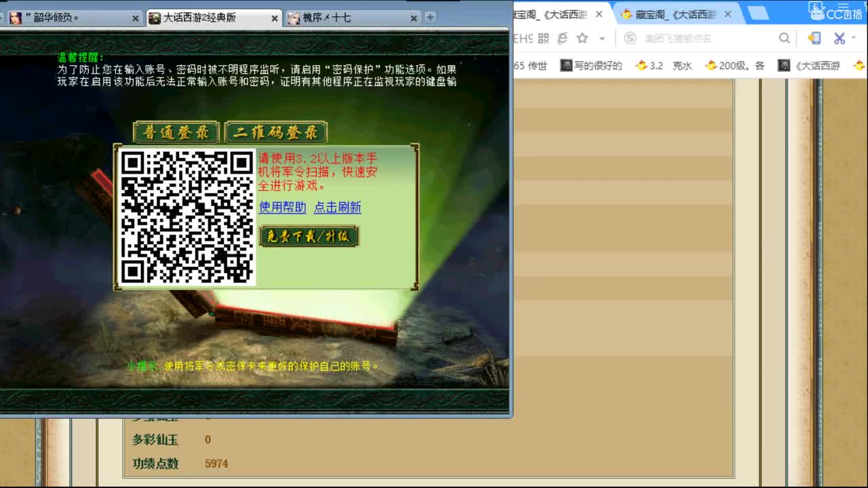Click the magnifier search icon
This screenshot has height=488, width=868.
[785, 39]
